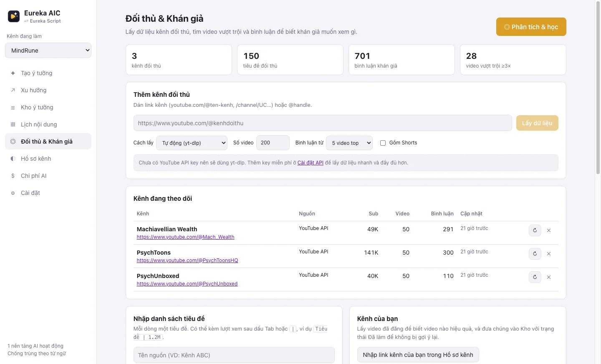This screenshot has width=601, height=364.
Task: Focus the competitor channel URL field
Action: point(323,123)
